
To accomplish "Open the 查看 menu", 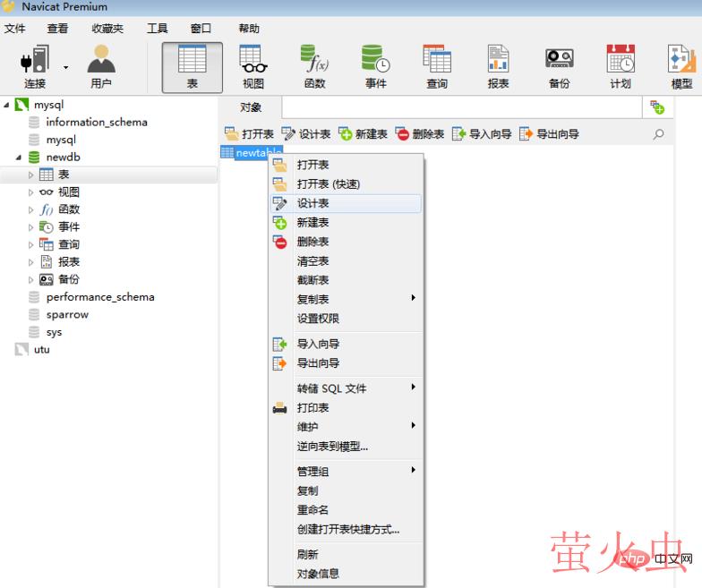I will click(x=57, y=29).
